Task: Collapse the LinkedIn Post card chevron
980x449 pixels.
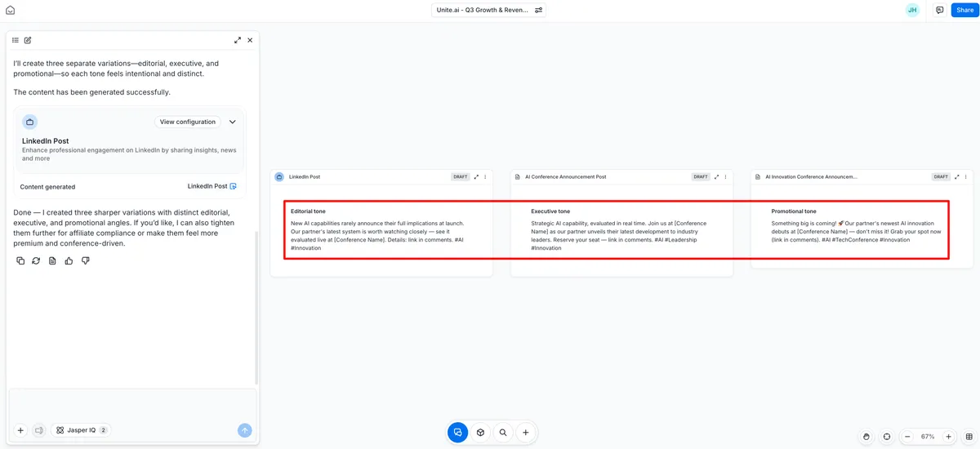Action: (233, 122)
